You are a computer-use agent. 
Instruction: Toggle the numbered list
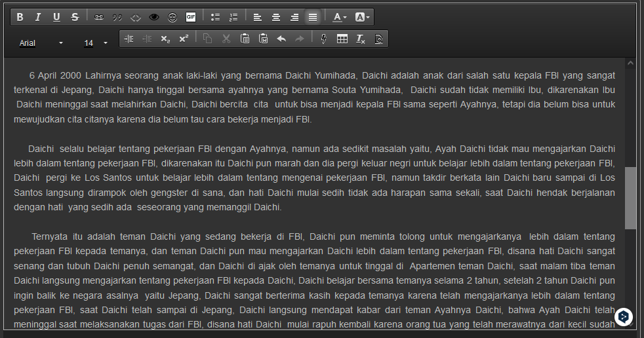tap(233, 17)
